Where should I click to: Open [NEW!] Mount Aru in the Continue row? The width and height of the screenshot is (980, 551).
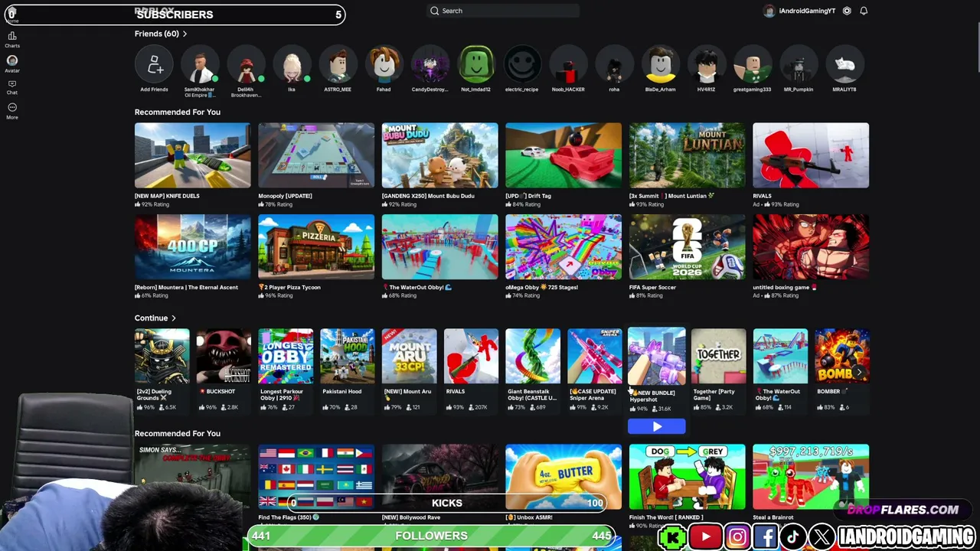[x=409, y=357]
